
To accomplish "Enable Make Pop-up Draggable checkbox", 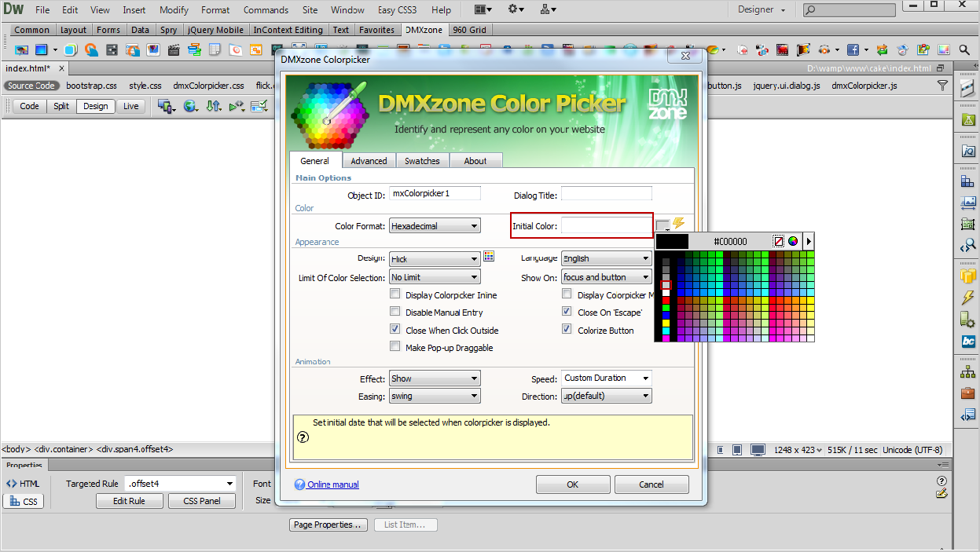I will 395,347.
